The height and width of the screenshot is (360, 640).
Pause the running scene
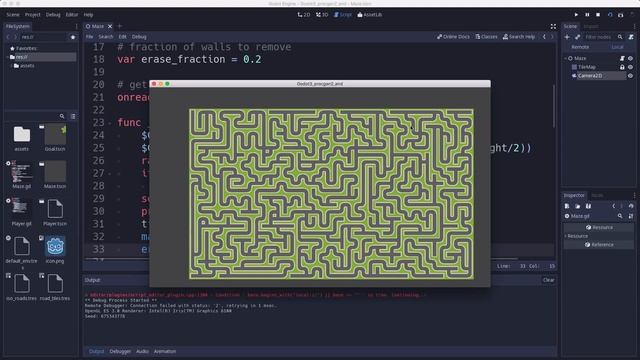(x=587, y=15)
